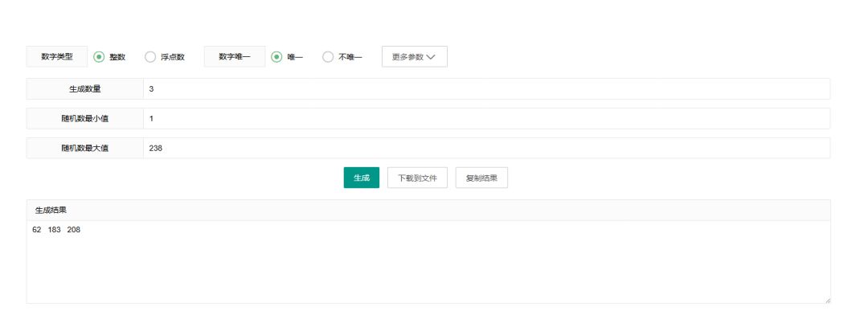The height and width of the screenshot is (315, 868).
Task: Click the 生成数量 input field
Action: click(x=486, y=88)
